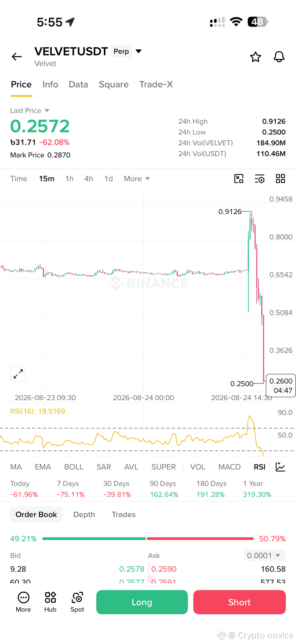
Task: Switch to Spot trading icon
Action: (77, 602)
